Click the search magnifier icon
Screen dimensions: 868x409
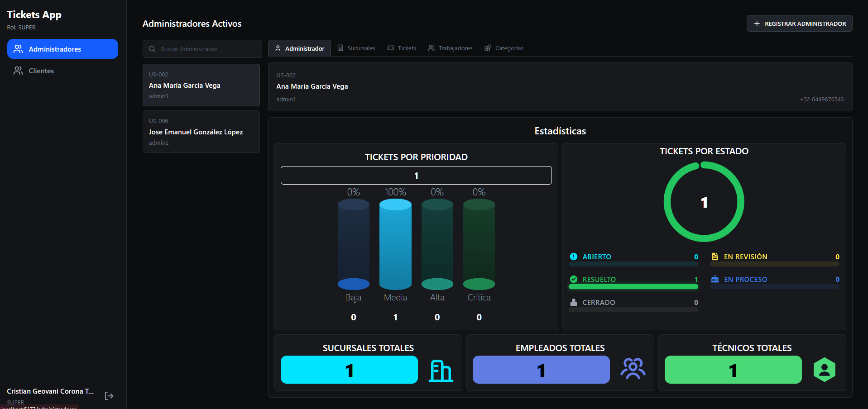tap(152, 49)
